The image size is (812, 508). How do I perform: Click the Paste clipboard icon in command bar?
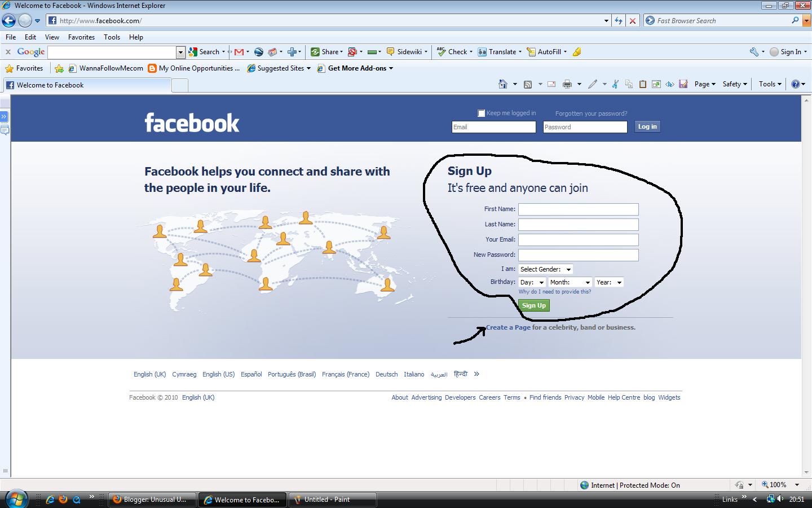643,84
